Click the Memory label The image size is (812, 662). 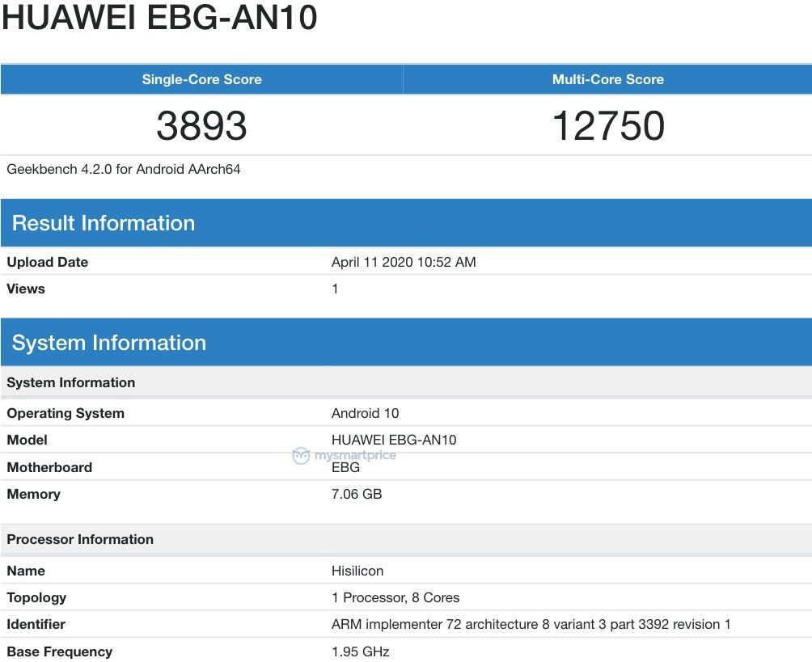click(34, 495)
